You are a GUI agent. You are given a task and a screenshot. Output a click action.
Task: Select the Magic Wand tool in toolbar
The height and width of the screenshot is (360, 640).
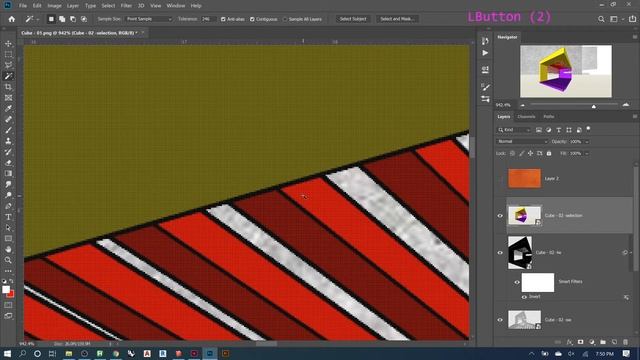pos(8,76)
